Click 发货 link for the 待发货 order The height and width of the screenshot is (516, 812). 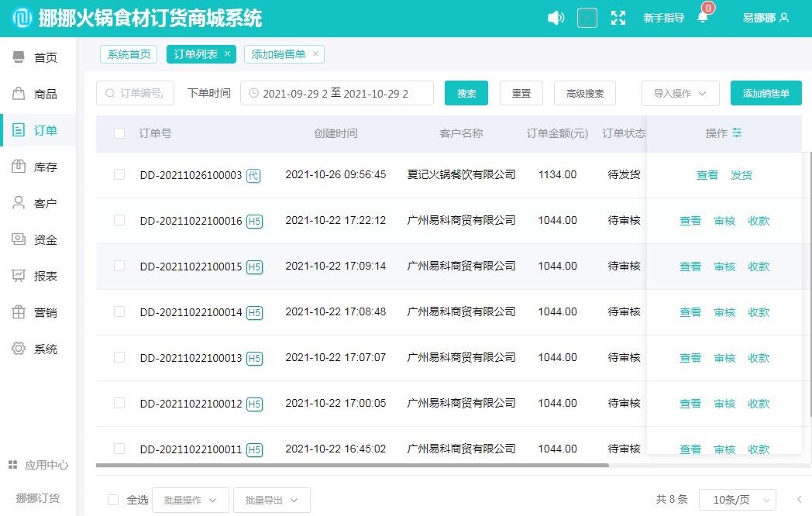point(741,174)
